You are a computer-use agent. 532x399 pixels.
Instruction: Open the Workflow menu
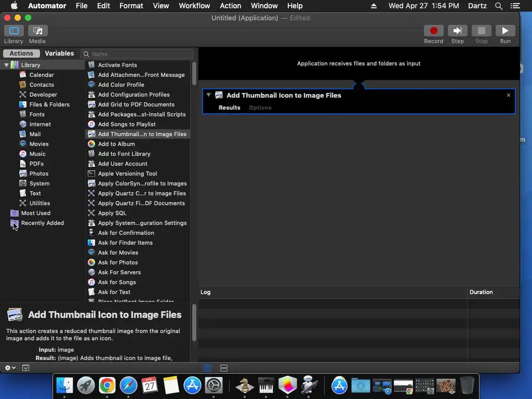point(194,6)
